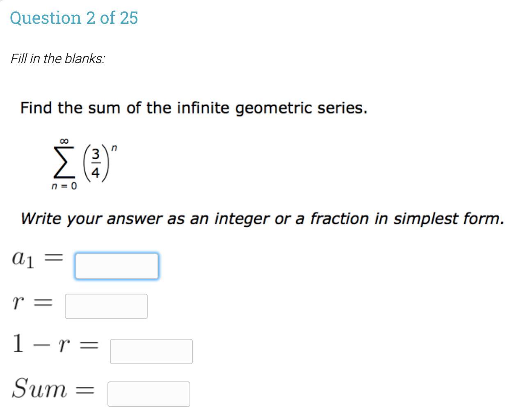Click the equals sign after Sum
The height and width of the screenshot is (420, 525).
coord(85,390)
